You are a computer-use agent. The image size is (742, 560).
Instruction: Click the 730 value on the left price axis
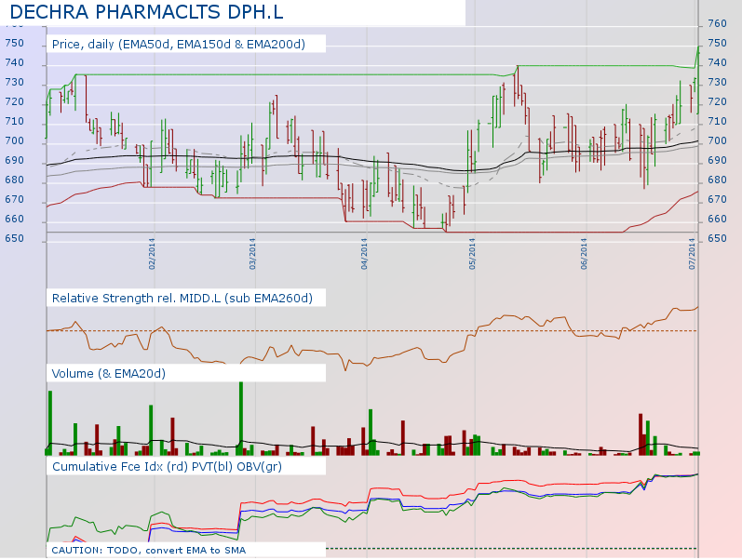14,82
